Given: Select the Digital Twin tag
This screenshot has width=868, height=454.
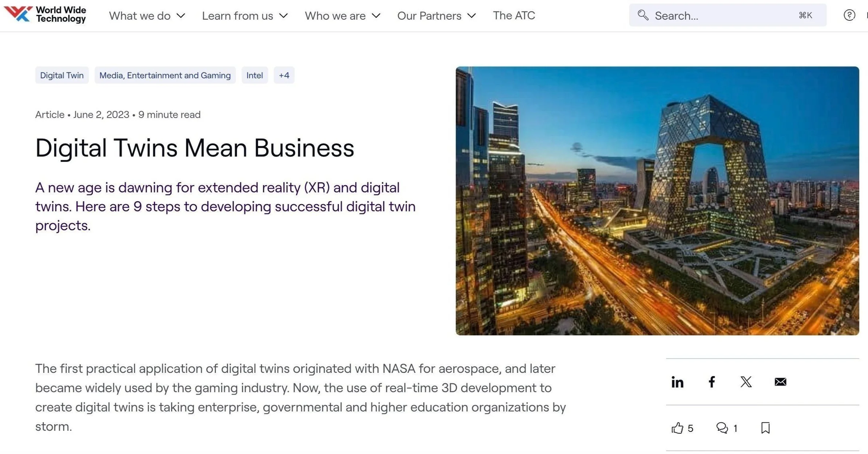Looking at the screenshot, I should [62, 75].
